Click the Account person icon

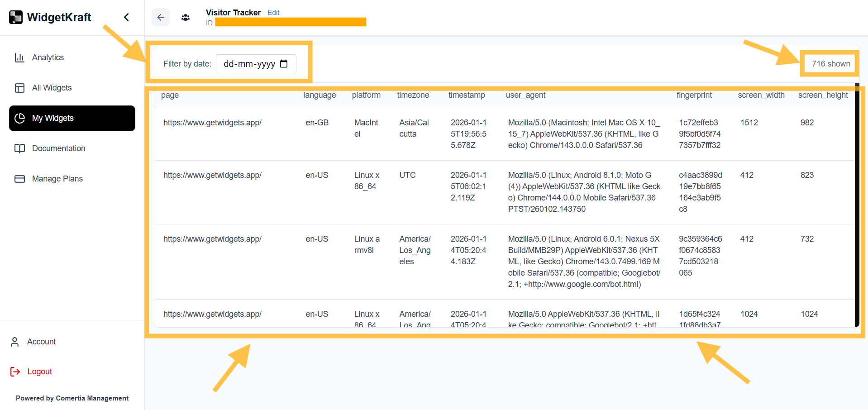click(15, 342)
